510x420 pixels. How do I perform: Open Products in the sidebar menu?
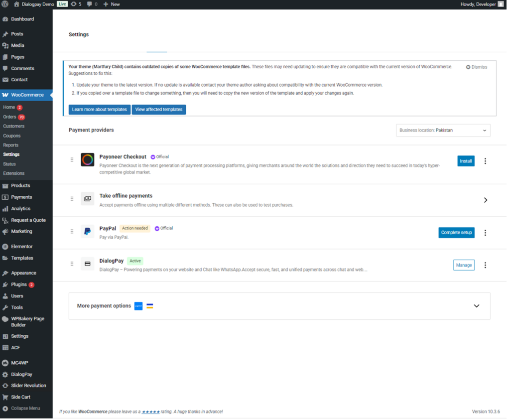(20, 185)
